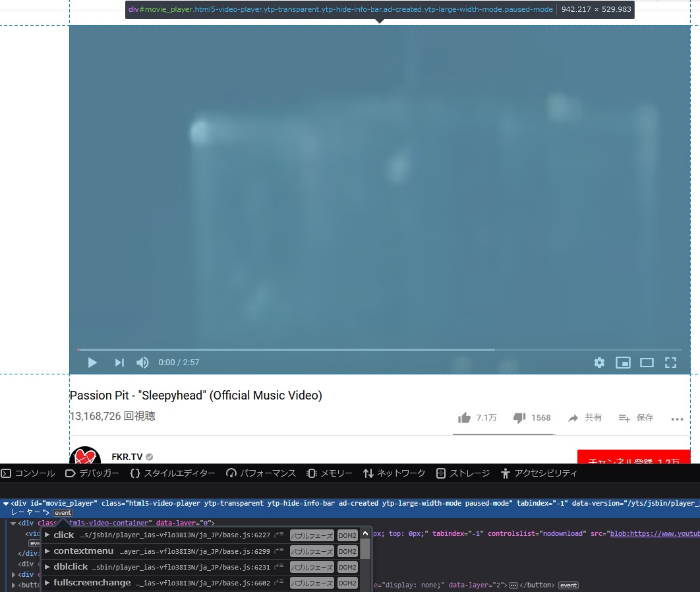This screenshot has width=700, height=592.
Task: Open the FKR.TV channel name link
Action: (127, 457)
